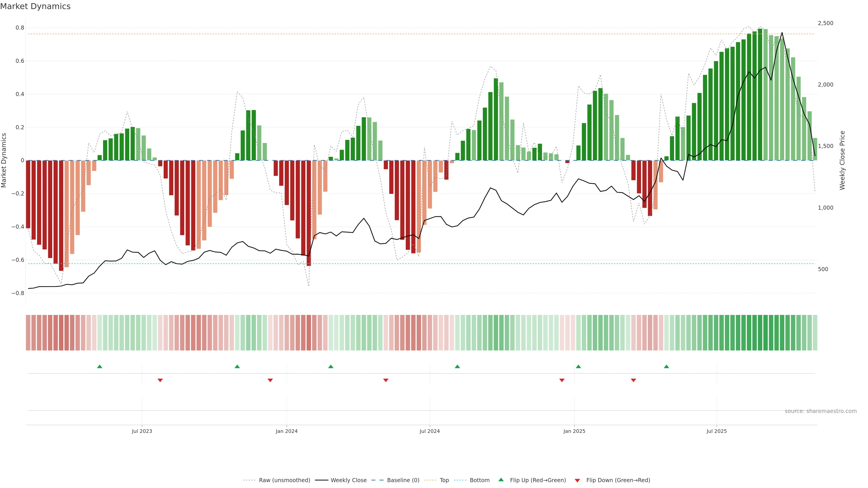The width and height of the screenshot is (868, 488).
Task: Click the last red flip-down triangle marker
Action: click(633, 380)
